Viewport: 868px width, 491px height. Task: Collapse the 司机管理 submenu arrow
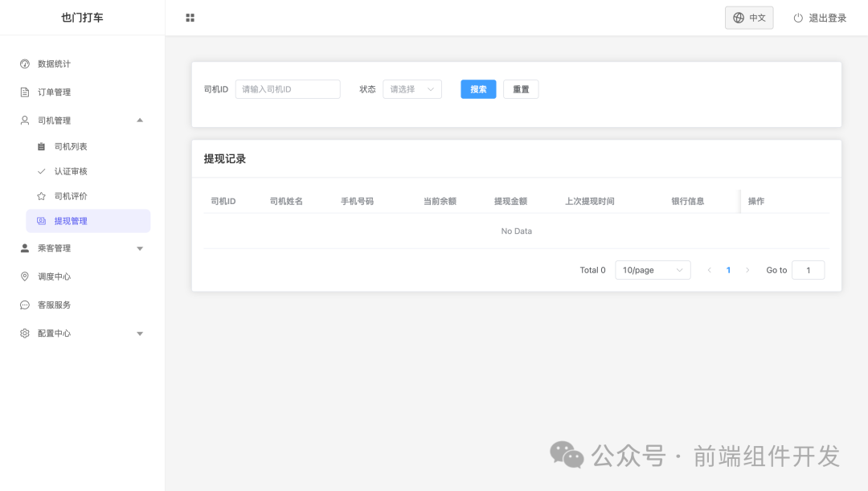tap(140, 120)
